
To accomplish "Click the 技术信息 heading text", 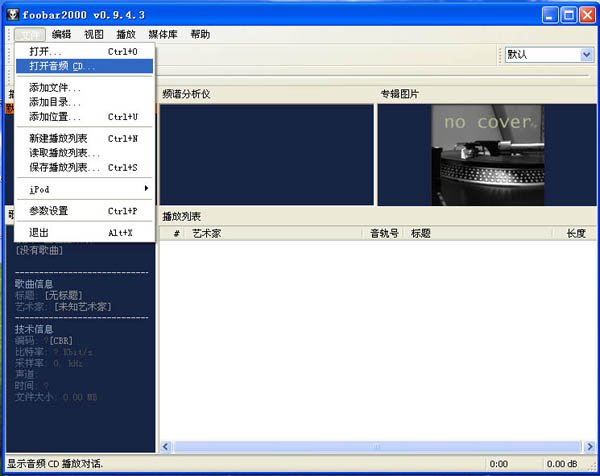I will [x=34, y=329].
